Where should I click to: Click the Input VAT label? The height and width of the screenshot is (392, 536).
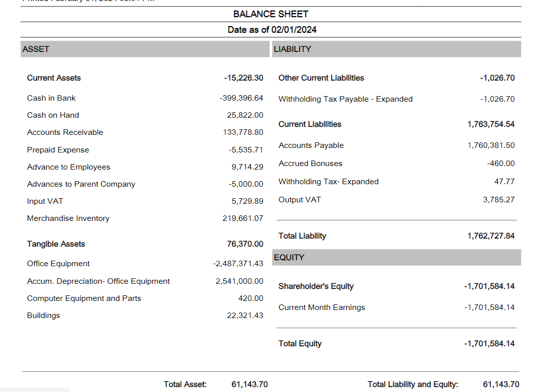(x=45, y=201)
